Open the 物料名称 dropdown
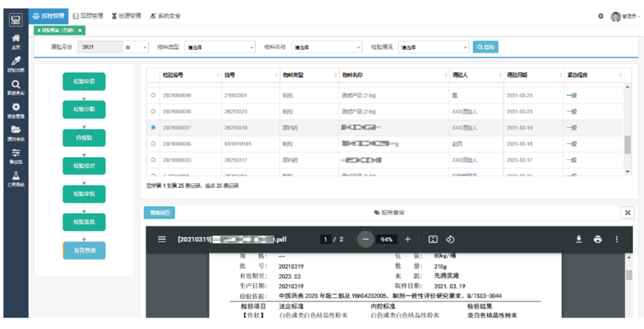Viewport: 644px width, 329px height. coord(327,47)
